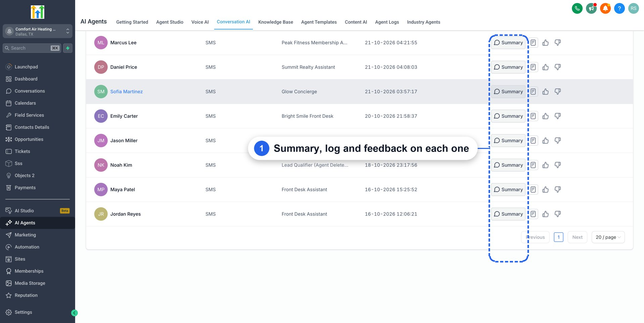
Task: Open the Industry Agents tab
Action: click(x=423, y=22)
